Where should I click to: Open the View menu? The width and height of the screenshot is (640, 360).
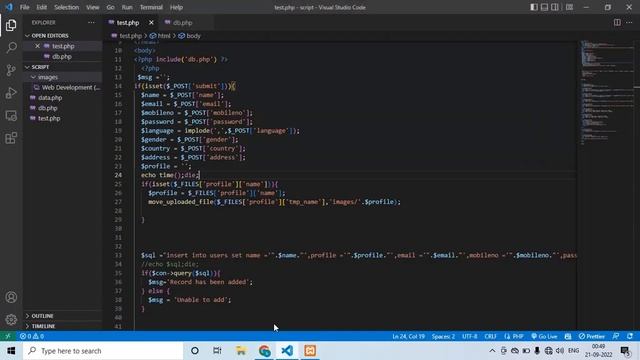(x=93, y=7)
